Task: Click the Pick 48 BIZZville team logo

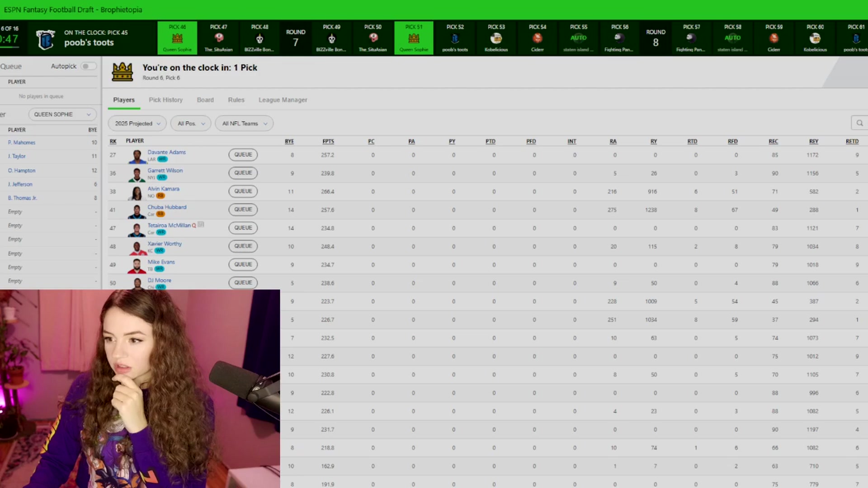Action: pyautogui.click(x=259, y=38)
